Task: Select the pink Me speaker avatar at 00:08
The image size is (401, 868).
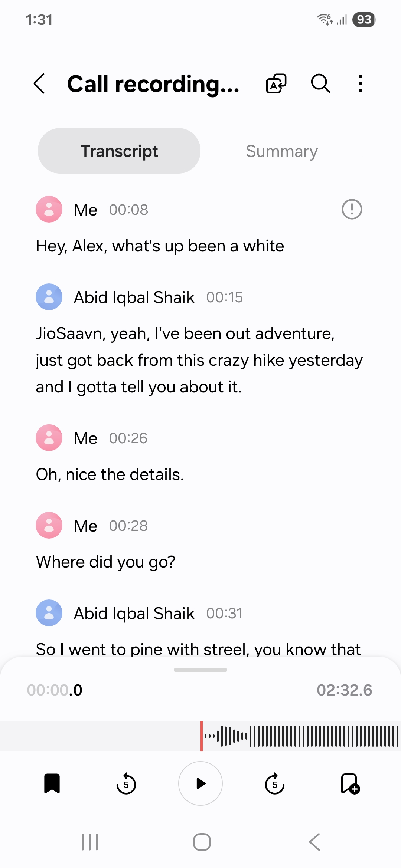Action: (49, 210)
